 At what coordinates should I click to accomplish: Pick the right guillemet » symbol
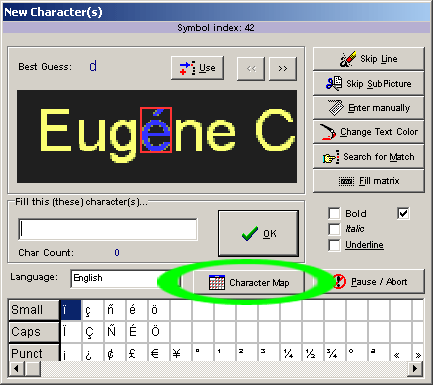click(418, 353)
